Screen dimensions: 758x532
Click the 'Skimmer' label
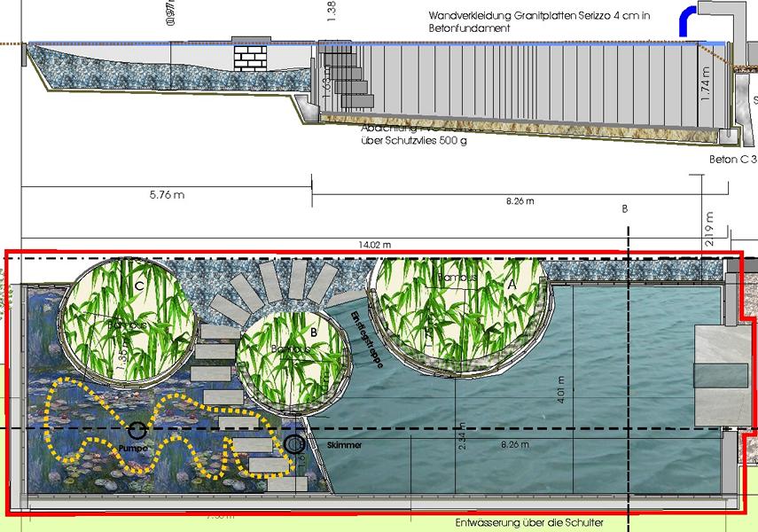click(x=344, y=445)
